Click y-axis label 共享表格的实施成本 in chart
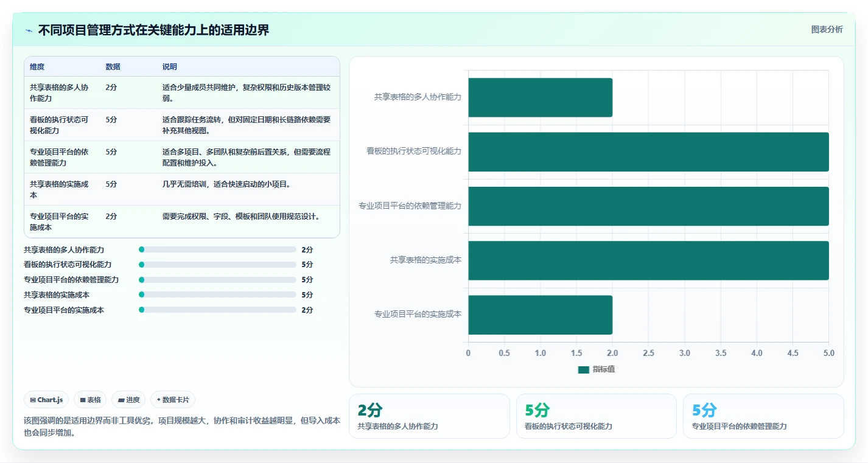This screenshot has width=868, height=463. coord(425,260)
